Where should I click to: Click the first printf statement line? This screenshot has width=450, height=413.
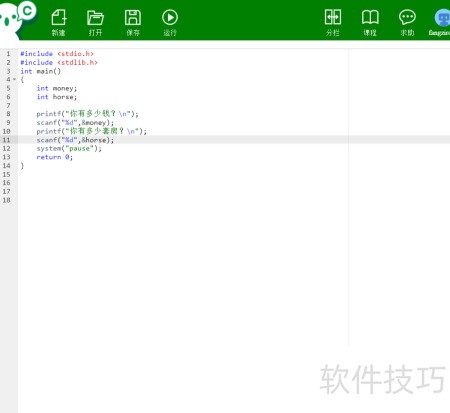tap(87, 114)
